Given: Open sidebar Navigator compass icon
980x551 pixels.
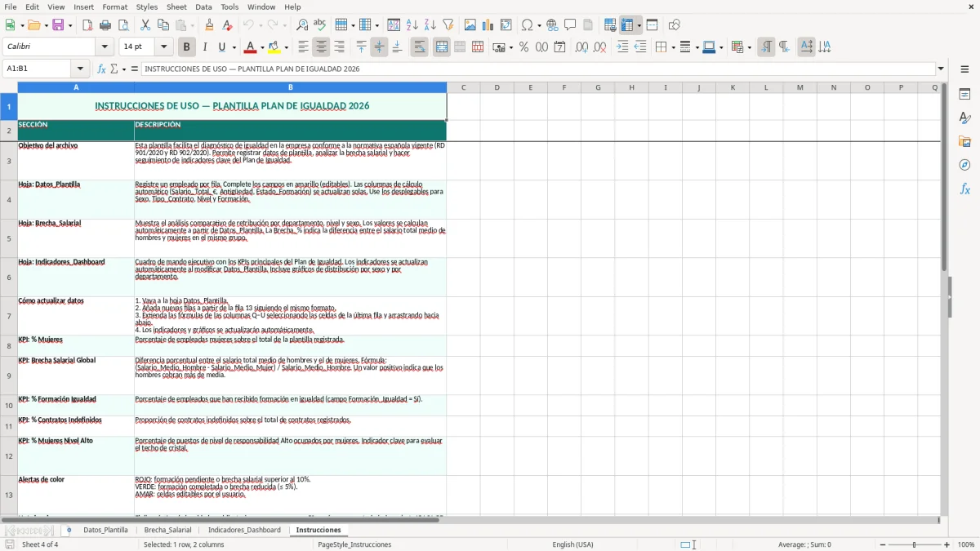Looking at the screenshot, I should pyautogui.click(x=964, y=166).
